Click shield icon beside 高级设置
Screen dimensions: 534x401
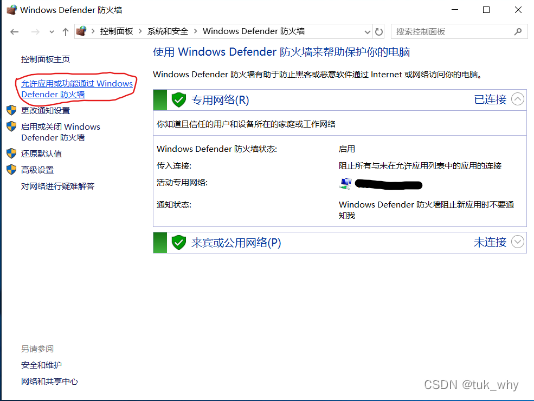11,169
